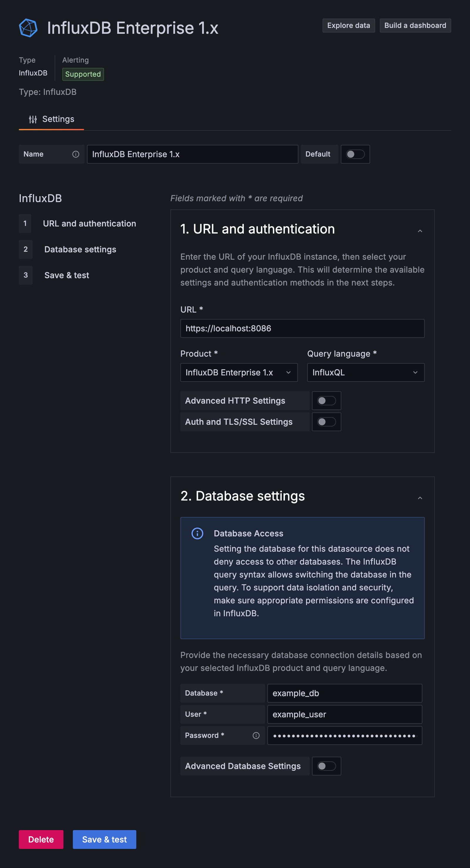
Task: Click the Database Access info icon
Action: pos(197,533)
